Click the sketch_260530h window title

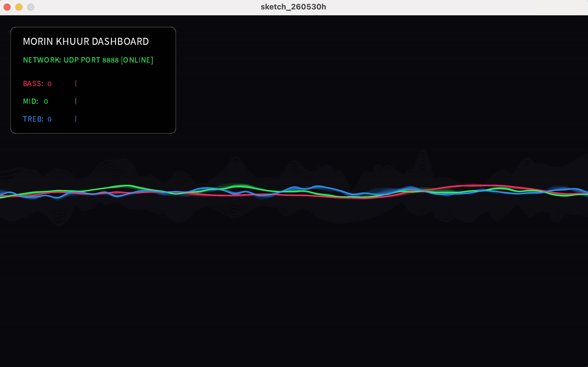tap(293, 7)
